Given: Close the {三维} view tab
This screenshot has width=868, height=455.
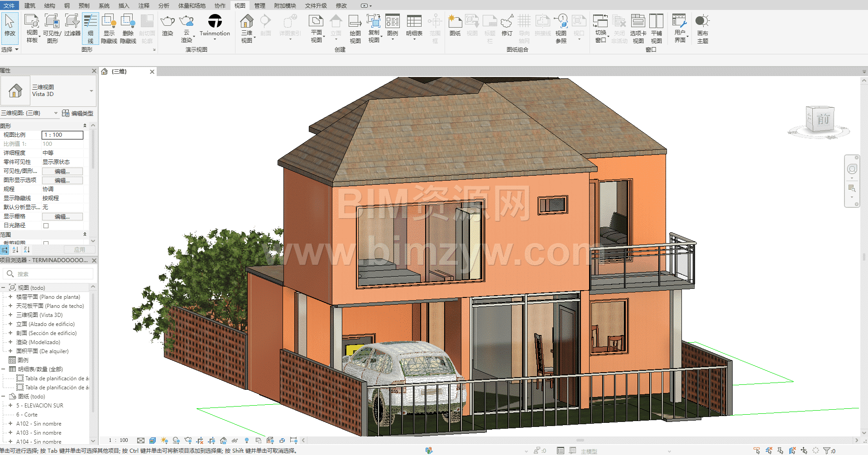Looking at the screenshot, I should (x=152, y=72).
